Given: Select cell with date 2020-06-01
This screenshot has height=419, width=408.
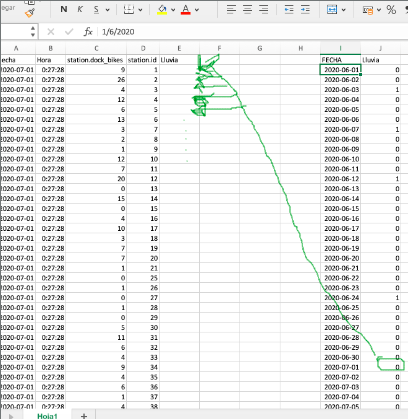Looking at the screenshot, I should point(340,70).
